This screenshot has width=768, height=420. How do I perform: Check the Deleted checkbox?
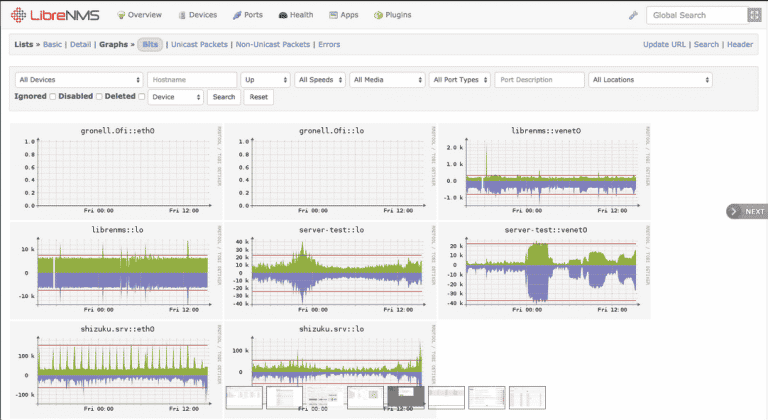pos(141,97)
